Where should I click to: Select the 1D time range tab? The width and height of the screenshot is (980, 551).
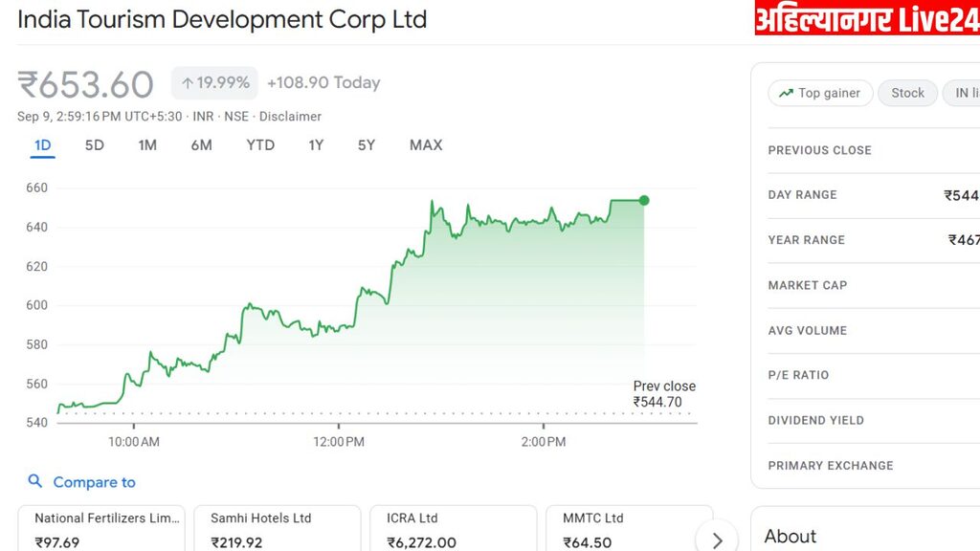point(42,145)
